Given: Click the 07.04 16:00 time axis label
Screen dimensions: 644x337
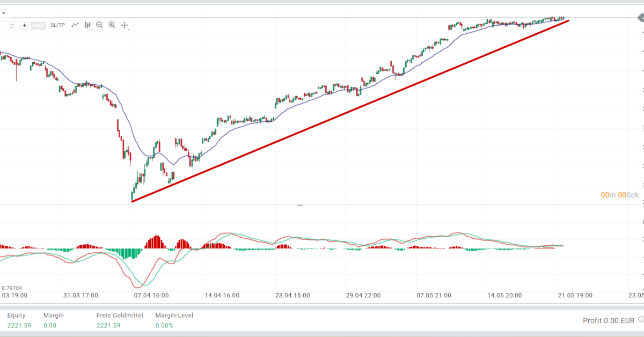Looking at the screenshot, I should (151, 295).
